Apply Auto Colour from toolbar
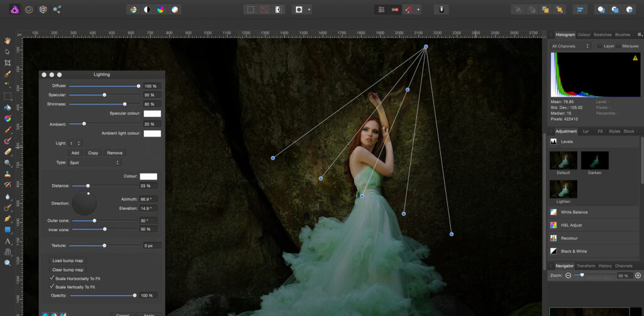Screen dimensions: 644x316 click(160, 9)
